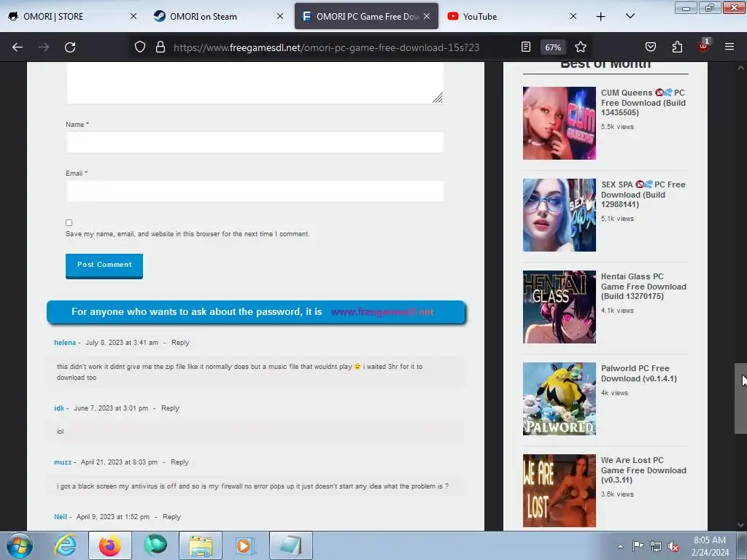The image size is (747, 560).
Task: Close the OMORI | STORE tab
Action: tap(133, 16)
